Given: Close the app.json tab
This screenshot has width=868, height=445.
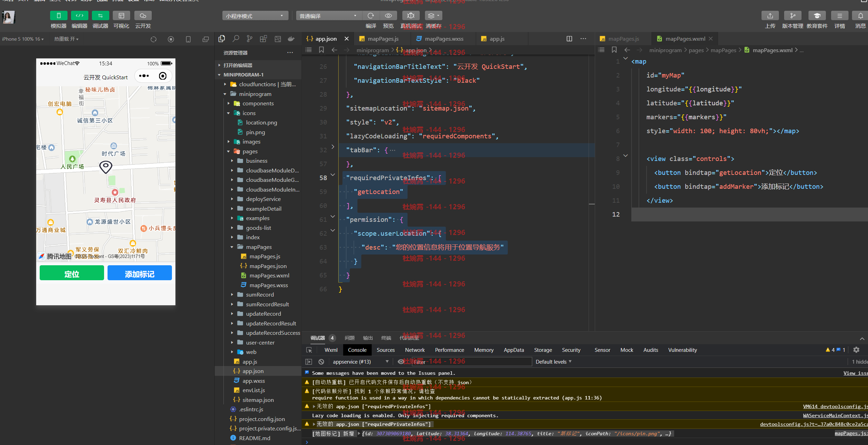Looking at the screenshot, I should point(347,39).
